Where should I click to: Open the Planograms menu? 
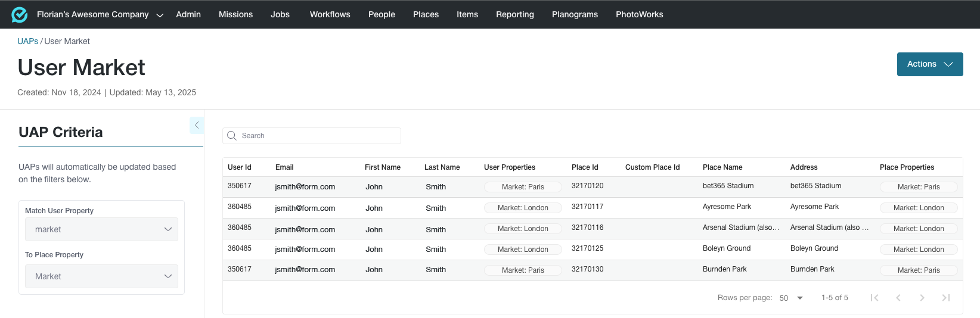[x=575, y=14]
